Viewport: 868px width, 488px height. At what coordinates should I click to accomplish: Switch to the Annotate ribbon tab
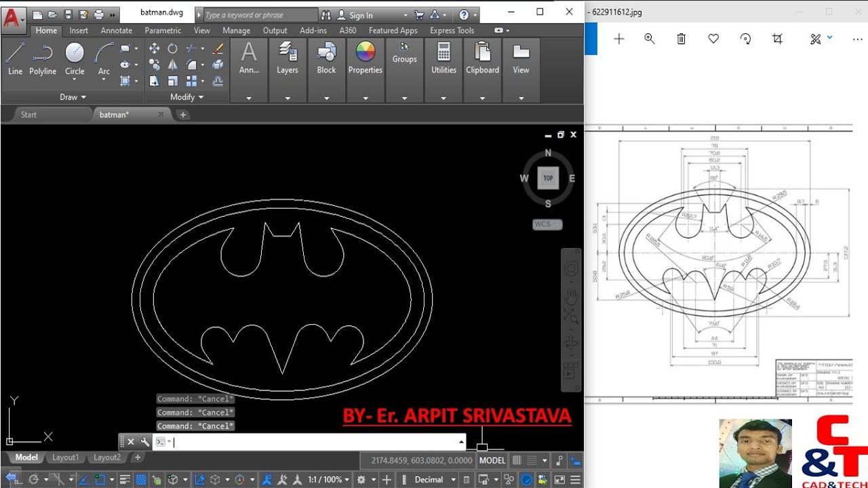coord(116,30)
